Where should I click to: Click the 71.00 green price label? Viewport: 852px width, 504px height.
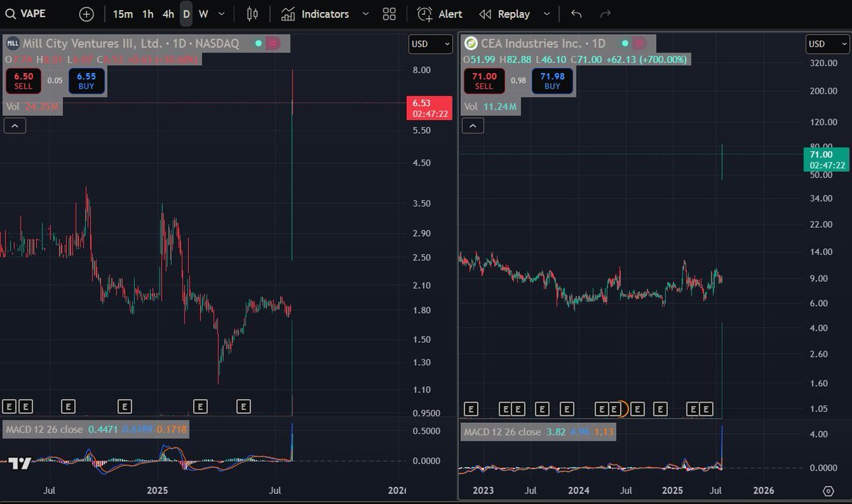pos(826,159)
